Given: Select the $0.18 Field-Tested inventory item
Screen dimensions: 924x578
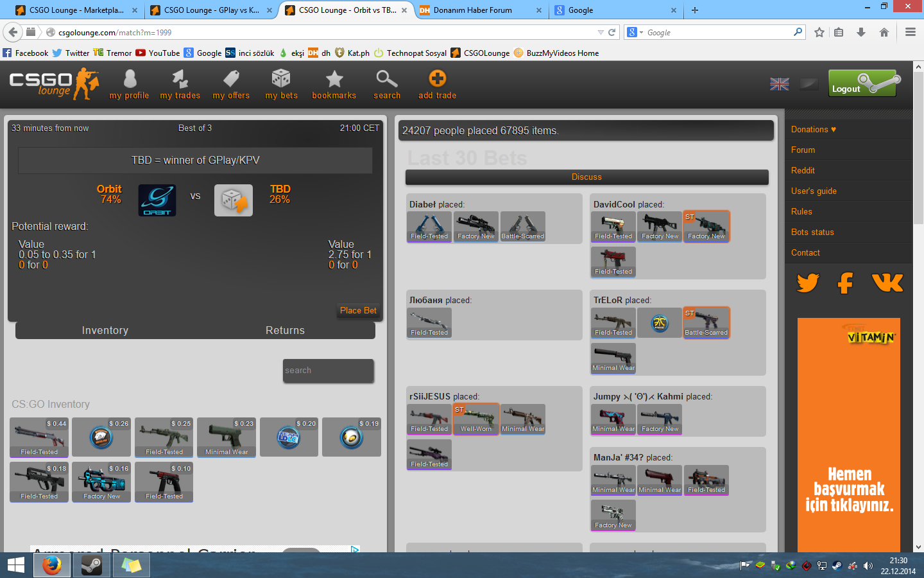Looking at the screenshot, I should (39, 482).
